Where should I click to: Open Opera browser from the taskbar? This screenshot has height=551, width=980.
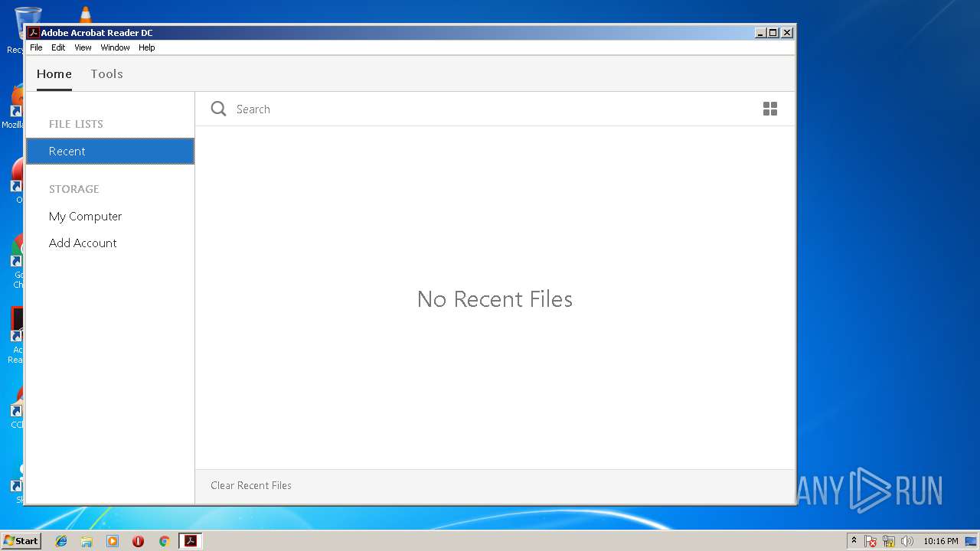click(x=138, y=541)
